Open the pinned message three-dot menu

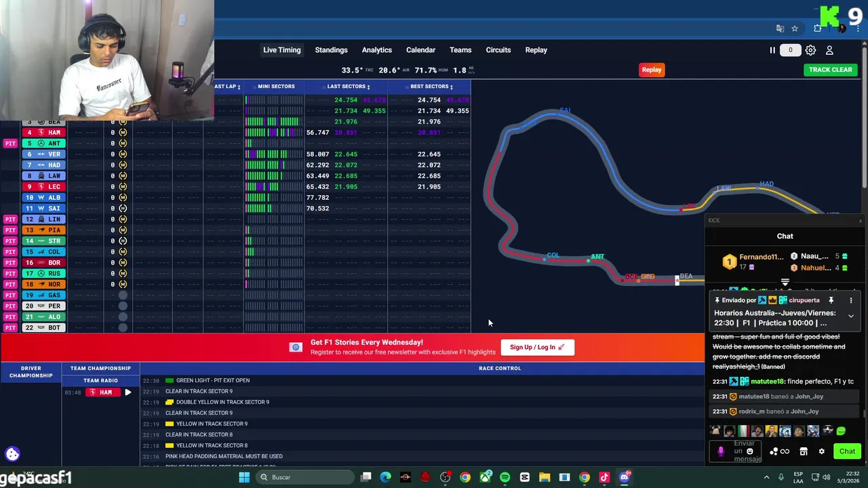851,300
